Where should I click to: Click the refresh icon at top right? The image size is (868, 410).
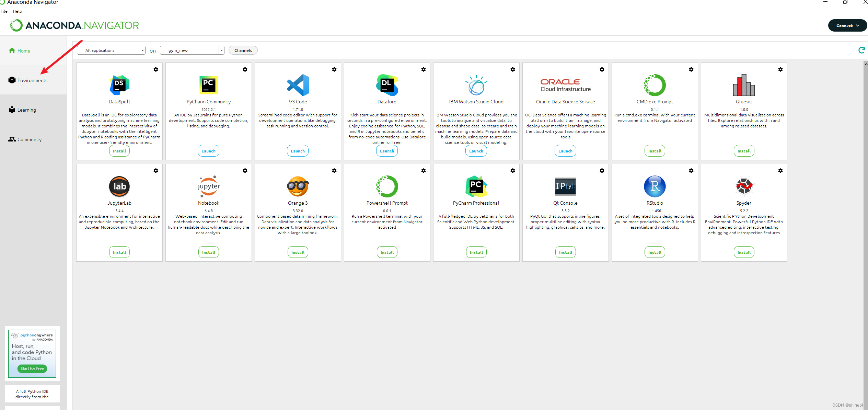coord(861,50)
